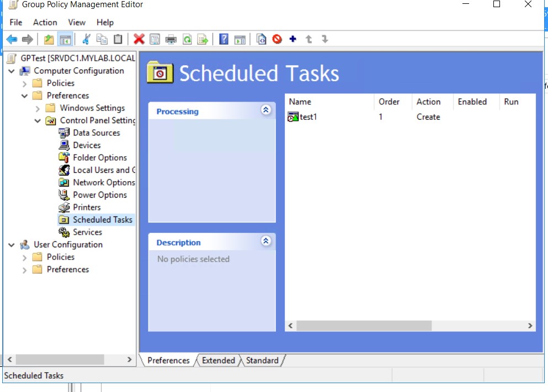Select Devices in the tree
The image size is (548, 392).
(87, 145)
